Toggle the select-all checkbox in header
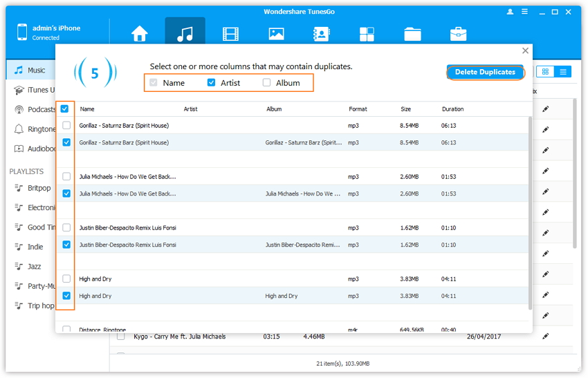Viewport: 588px width, 378px height. [x=65, y=109]
